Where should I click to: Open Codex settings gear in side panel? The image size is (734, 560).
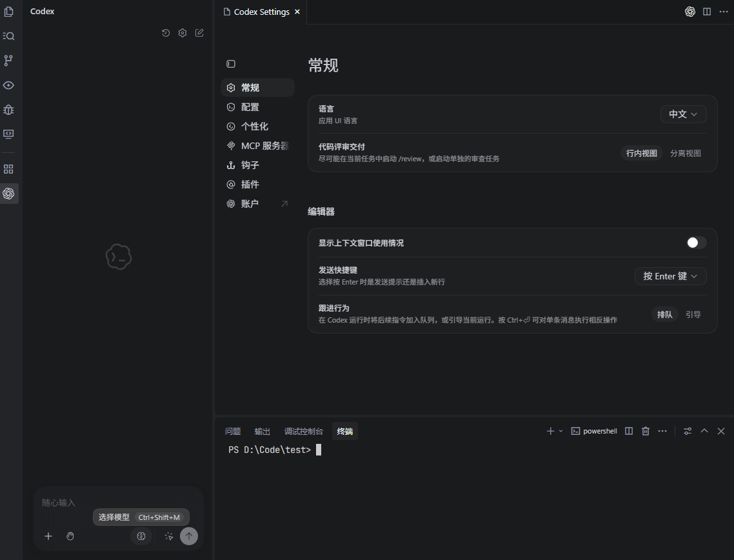(x=183, y=33)
